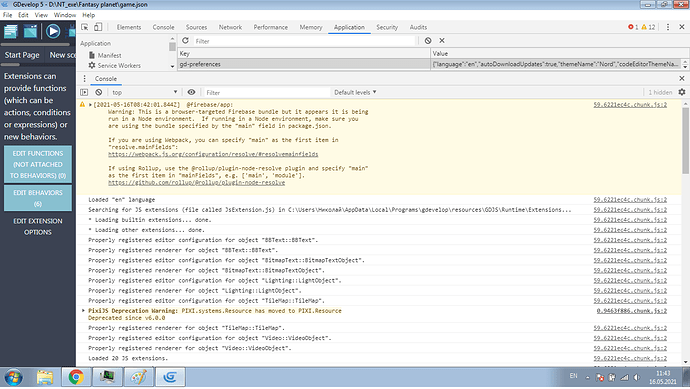Open the project manager icon
The width and height of the screenshot is (690, 389).
[11, 31]
